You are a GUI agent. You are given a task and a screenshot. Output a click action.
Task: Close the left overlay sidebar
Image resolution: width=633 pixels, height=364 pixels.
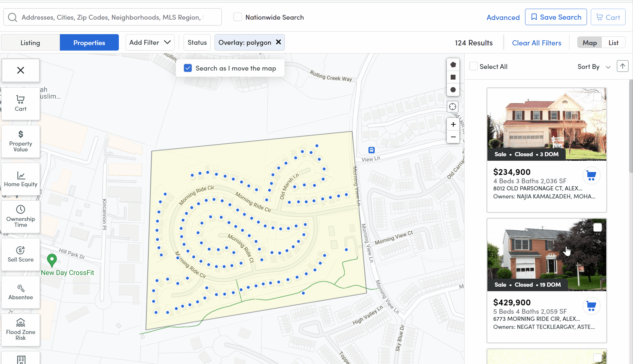[21, 70]
